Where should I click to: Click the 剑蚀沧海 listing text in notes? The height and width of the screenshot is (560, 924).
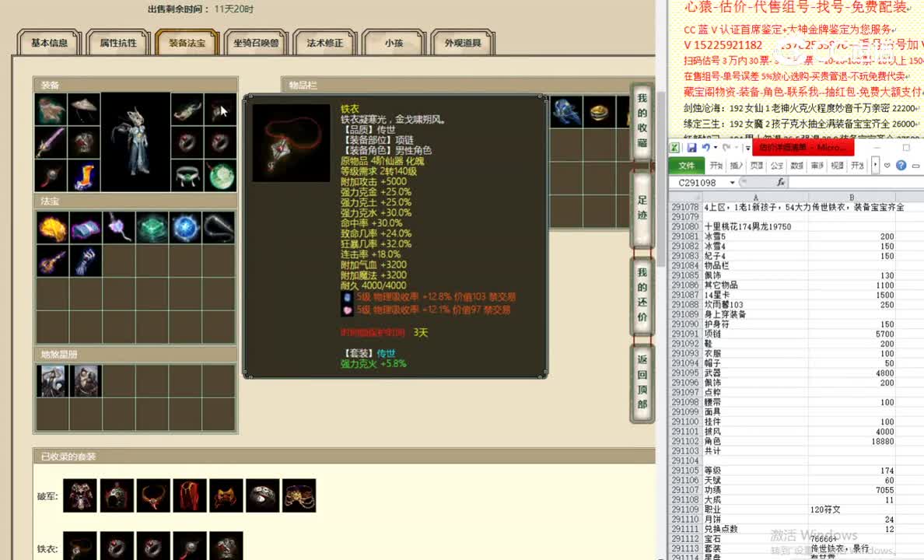click(801, 108)
